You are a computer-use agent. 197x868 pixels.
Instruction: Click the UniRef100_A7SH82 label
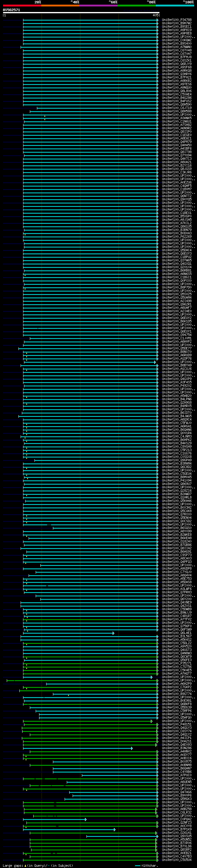(177, 125)
